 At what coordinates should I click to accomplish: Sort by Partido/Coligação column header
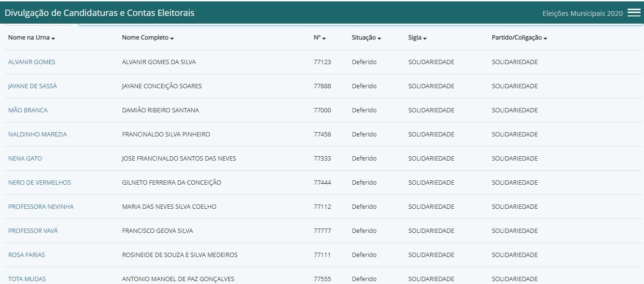[519, 38]
